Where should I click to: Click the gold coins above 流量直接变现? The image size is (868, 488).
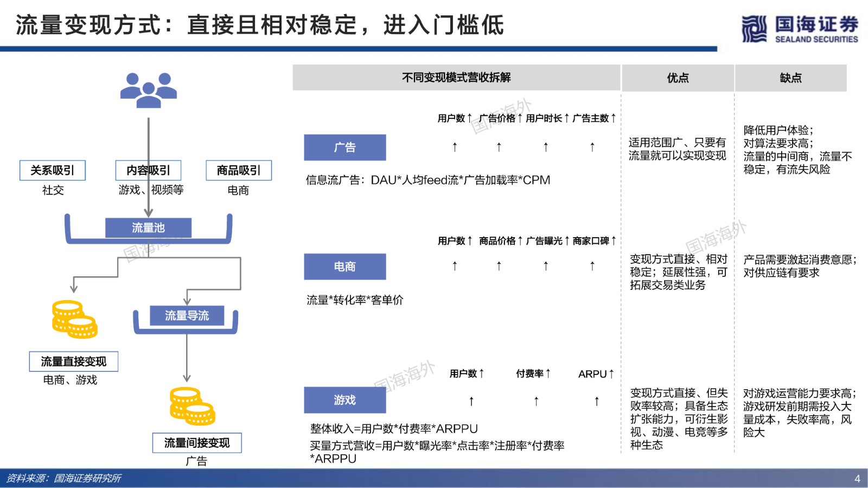(74, 319)
